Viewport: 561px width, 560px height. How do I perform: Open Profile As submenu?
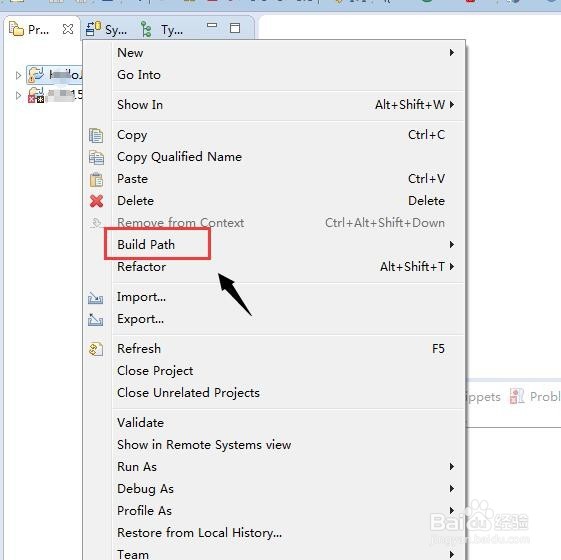click(274, 511)
